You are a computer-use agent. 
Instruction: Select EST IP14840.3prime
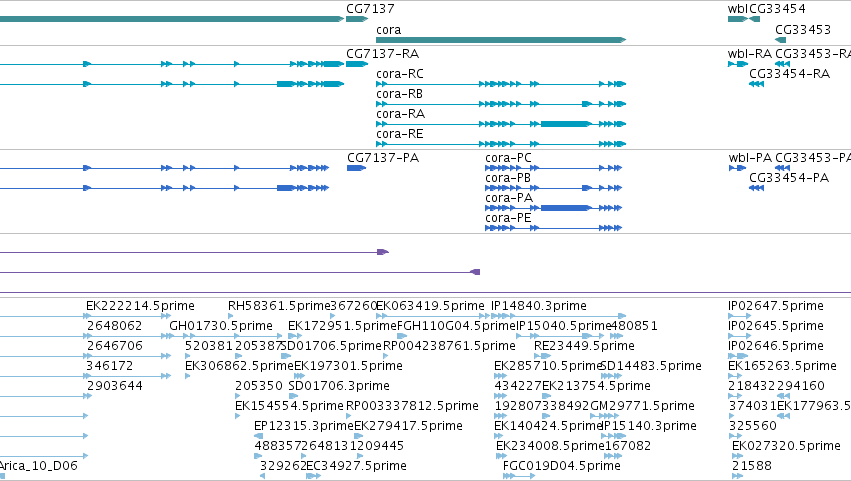[x=538, y=306]
